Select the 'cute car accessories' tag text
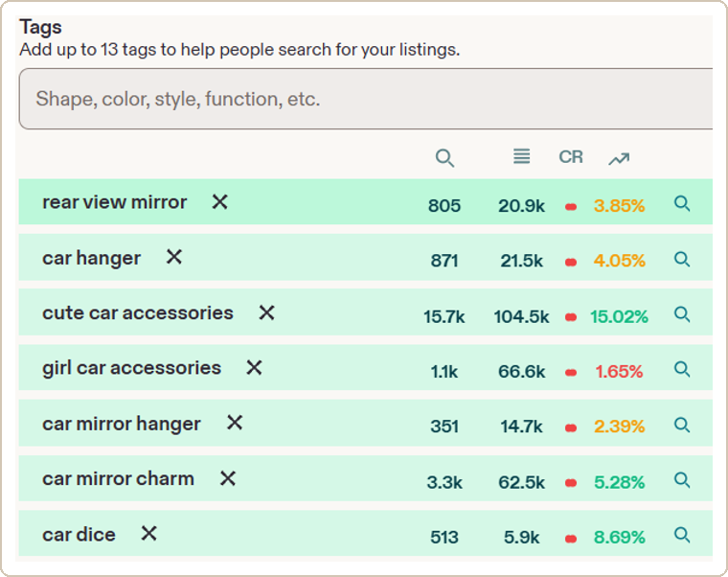 tap(137, 313)
